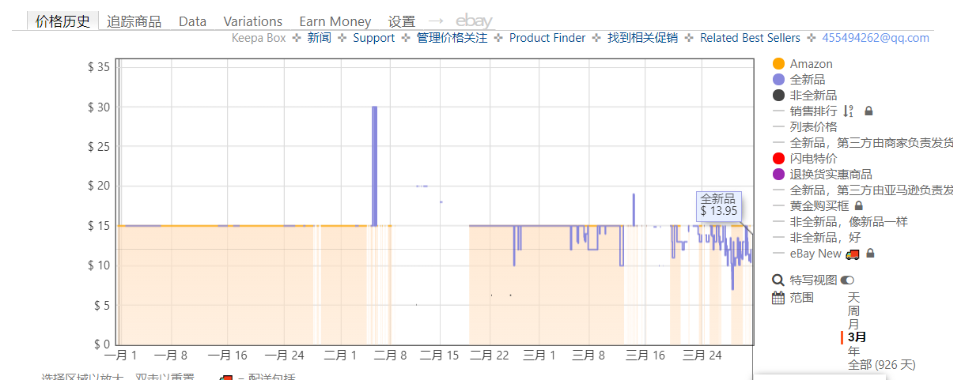Click the 一月 16 date axis label
This screenshot has width=980, height=380.
229,356
